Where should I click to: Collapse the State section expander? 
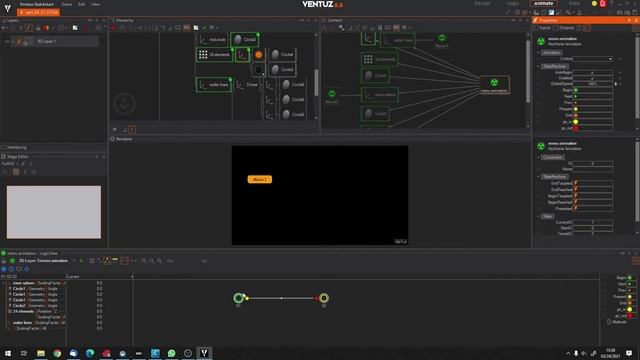538,216
